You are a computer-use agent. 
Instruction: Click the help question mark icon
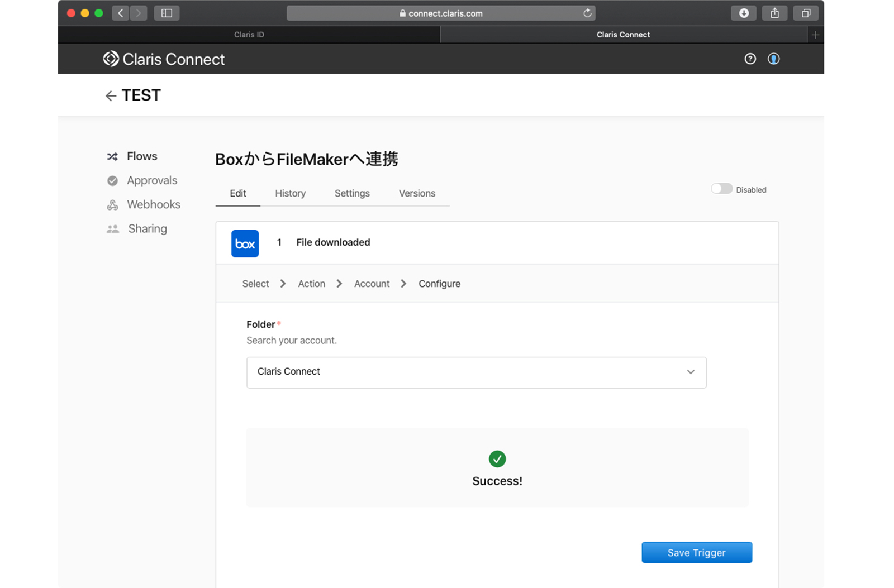coord(750,59)
